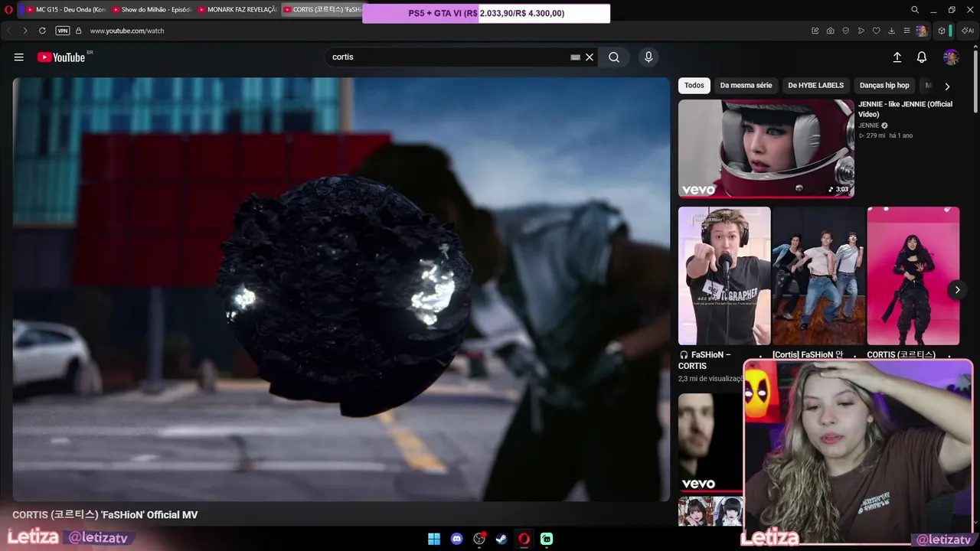Image resolution: width=980 pixels, height=551 pixels.
Task: Open Streamlabs from the taskbar
Action: (547, 539)
